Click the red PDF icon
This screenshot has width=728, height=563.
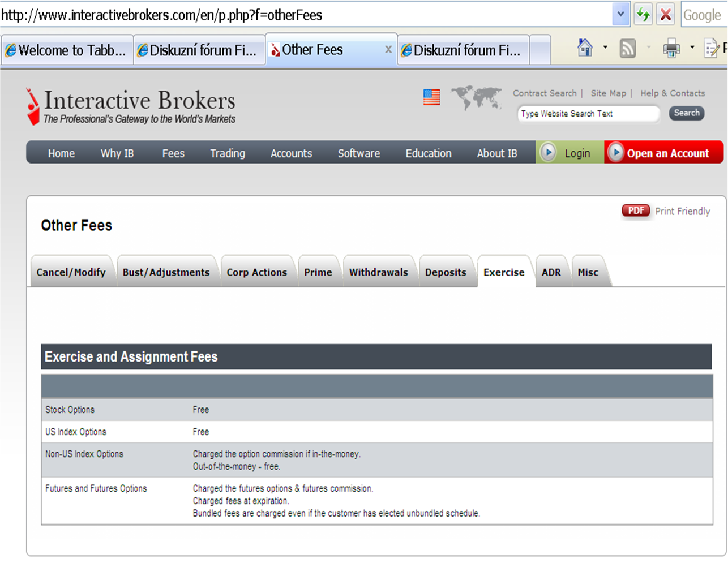point(636,210)
